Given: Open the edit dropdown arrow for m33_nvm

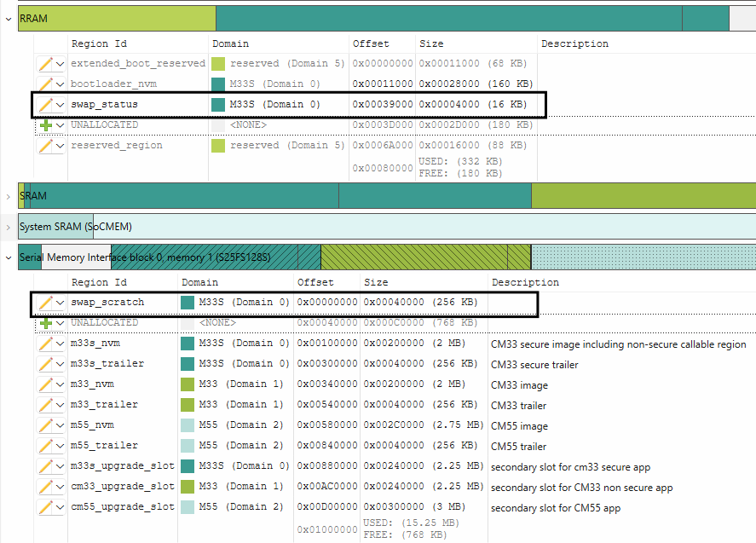Looking at the screenshot, I should tap(61, 384).
